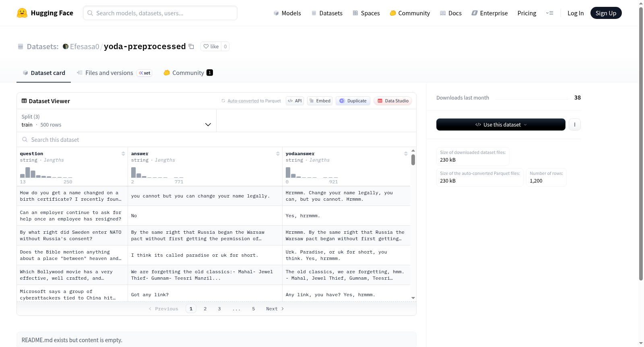This screenshot has width=644, height=347.
Task: Go to pagination page 2
Action: point(205,309)
